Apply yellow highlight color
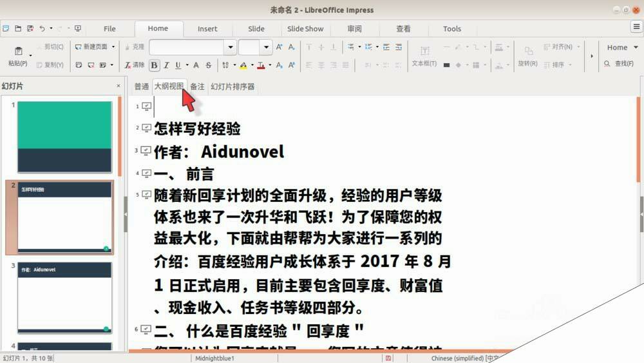 (x=243, y=65)
